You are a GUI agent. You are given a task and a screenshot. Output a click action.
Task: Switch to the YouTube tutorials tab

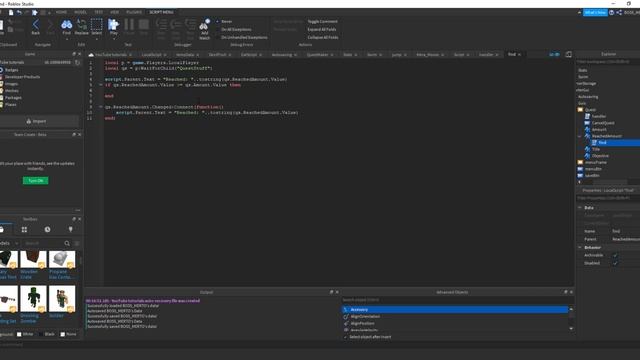111,54
